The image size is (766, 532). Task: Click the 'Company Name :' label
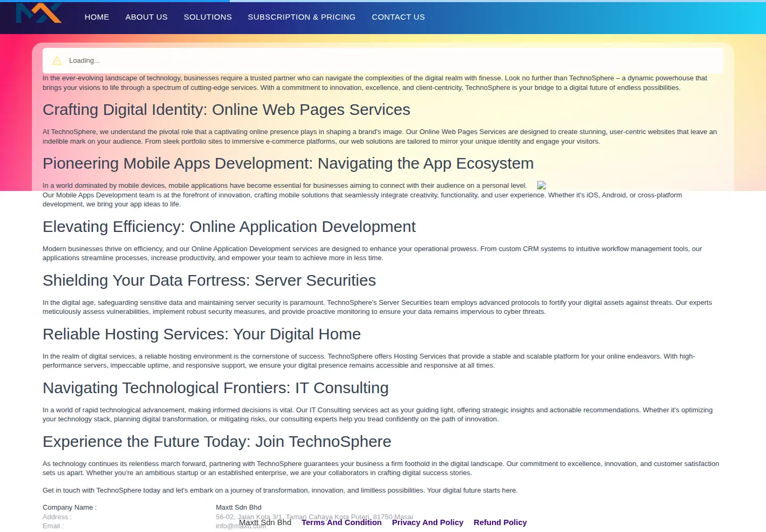point(70,508)
